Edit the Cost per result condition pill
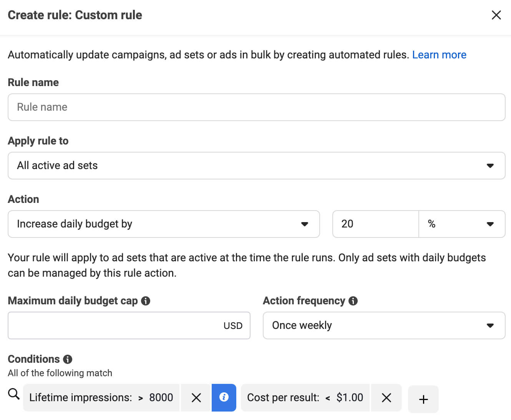 click(305, 397)
